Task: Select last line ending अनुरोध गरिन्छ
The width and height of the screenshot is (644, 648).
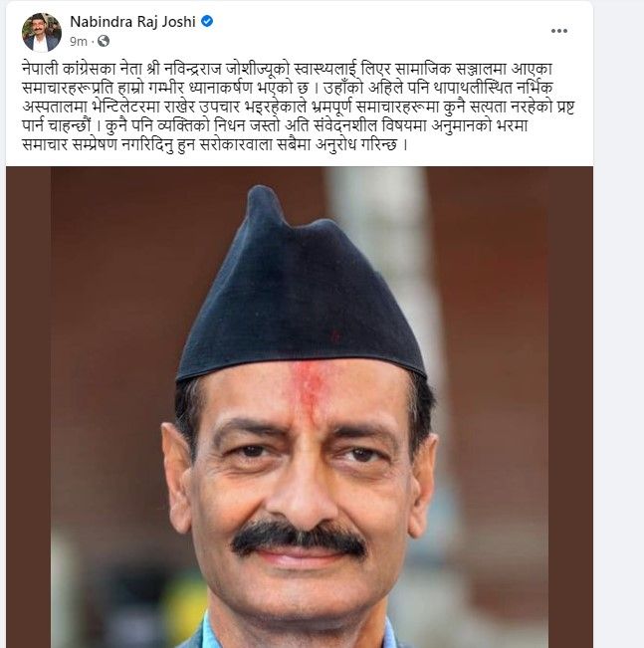Action: click(215, 144)
